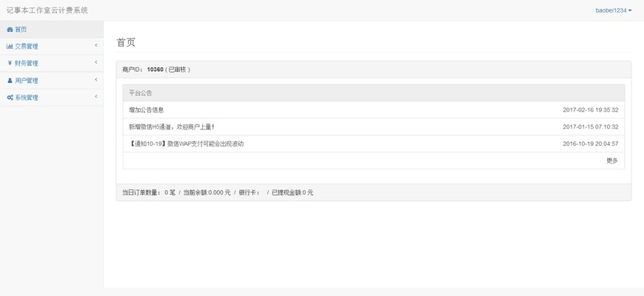The image size is (644, 296).
Task: Expand the 系统管理 chevron arrow
Action: click(96, 96)
